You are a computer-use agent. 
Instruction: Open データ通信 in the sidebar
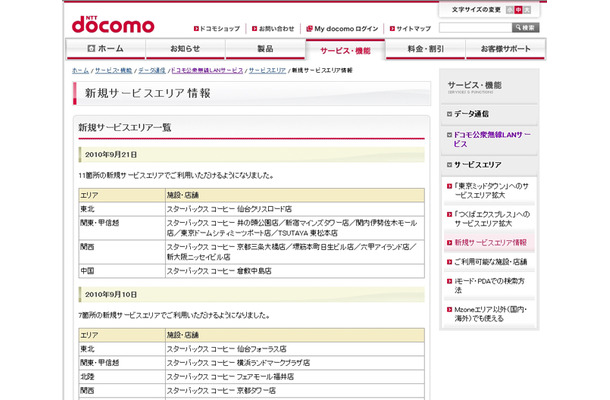tap(471, 114)
